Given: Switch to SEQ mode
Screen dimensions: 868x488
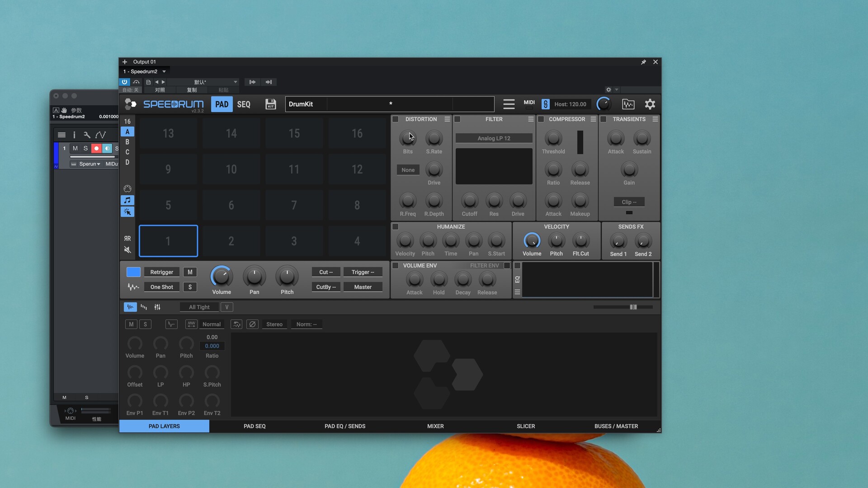Looking at the screenshot, I should click(244, 104).
